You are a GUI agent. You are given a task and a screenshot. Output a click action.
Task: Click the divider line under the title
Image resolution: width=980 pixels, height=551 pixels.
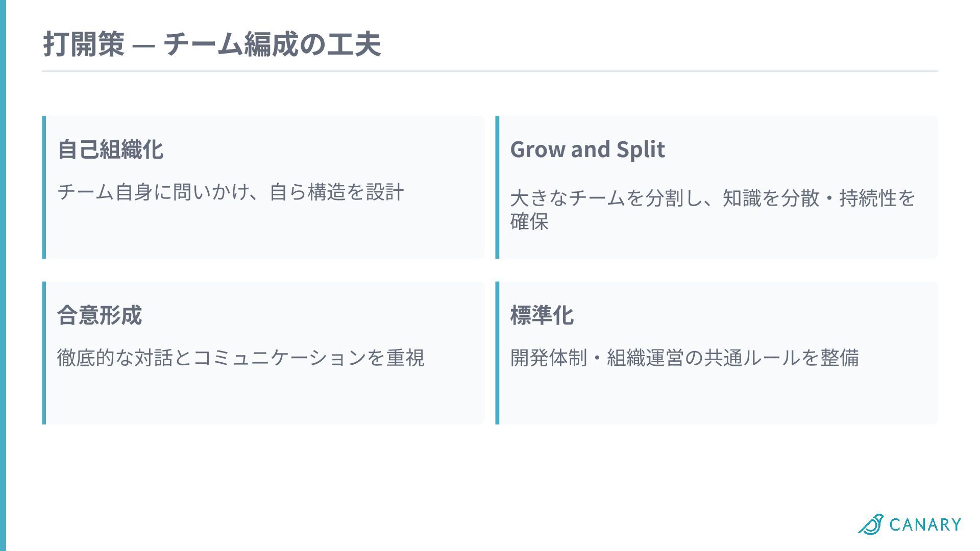(x=490, y=71)
